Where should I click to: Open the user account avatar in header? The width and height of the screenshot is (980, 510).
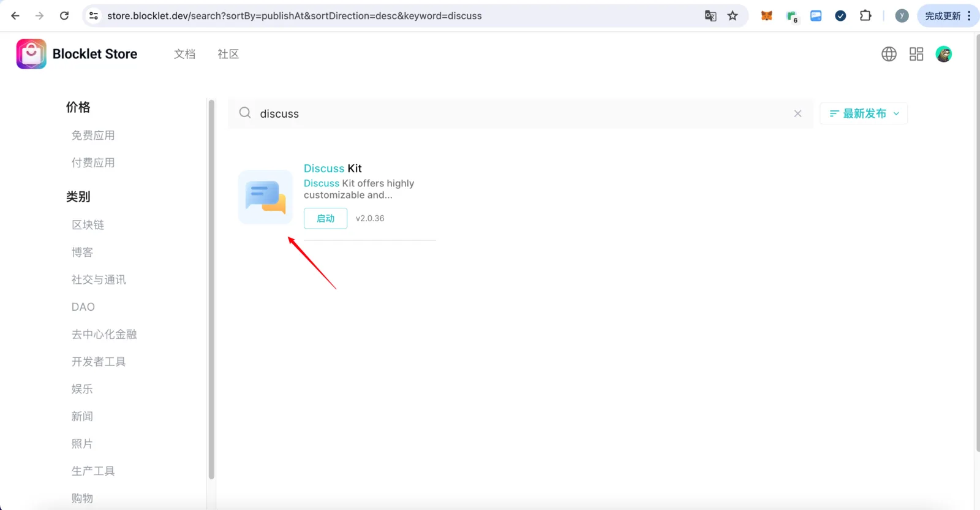(x=944, y=54)
